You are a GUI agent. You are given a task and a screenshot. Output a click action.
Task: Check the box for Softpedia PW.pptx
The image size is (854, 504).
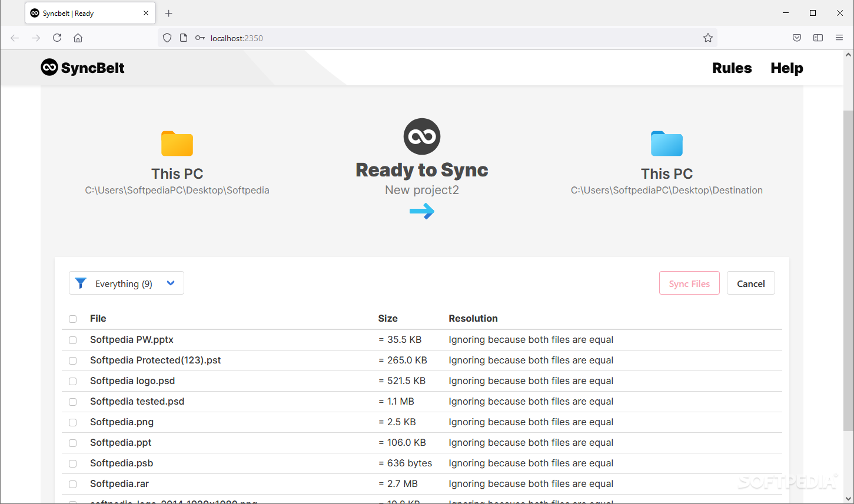tap(73, 340)
